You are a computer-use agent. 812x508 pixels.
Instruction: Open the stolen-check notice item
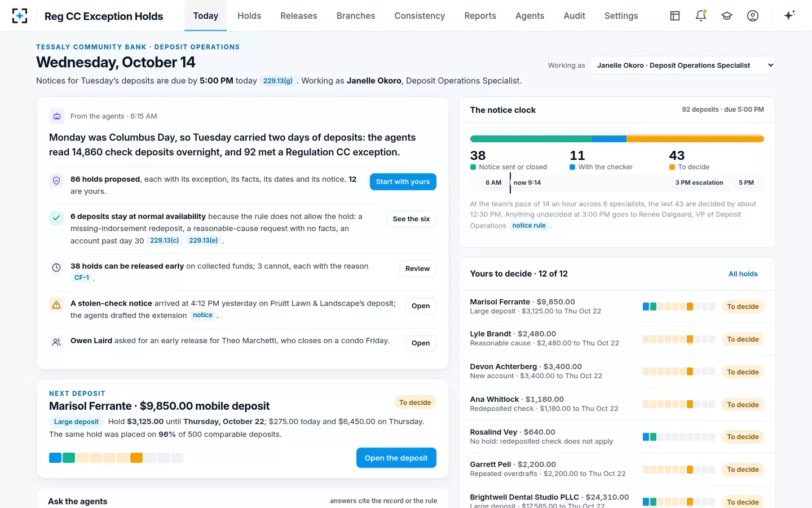click(x=421, y=306)
